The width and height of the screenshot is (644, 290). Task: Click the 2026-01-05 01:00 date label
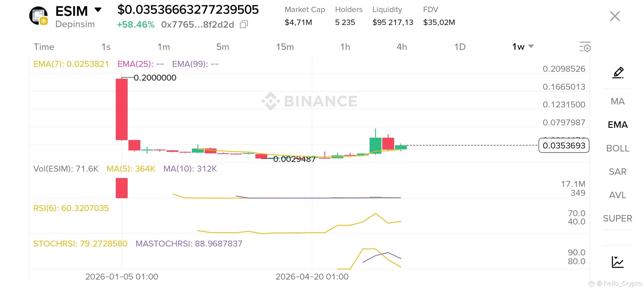pyautogui.click(x=122, y=277)
